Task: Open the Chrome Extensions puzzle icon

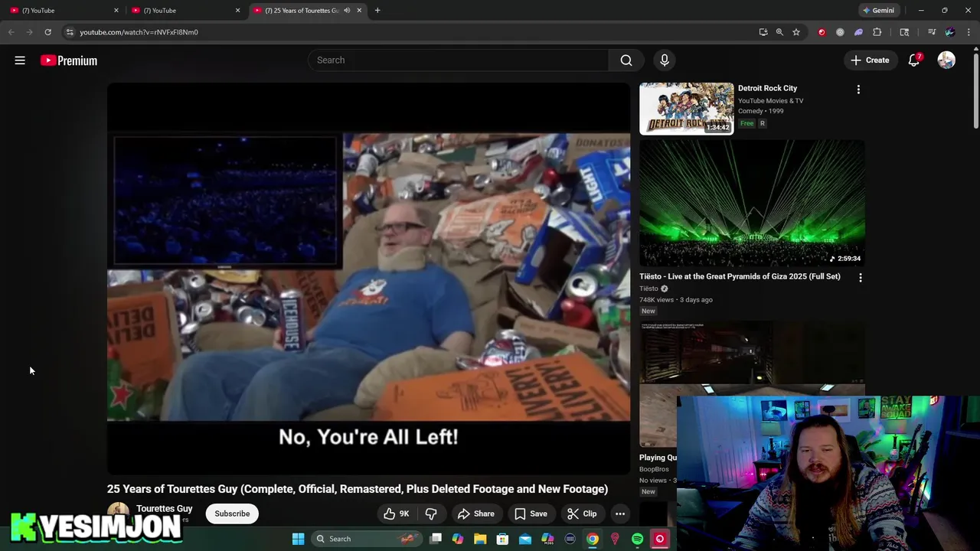Action: 877,32
